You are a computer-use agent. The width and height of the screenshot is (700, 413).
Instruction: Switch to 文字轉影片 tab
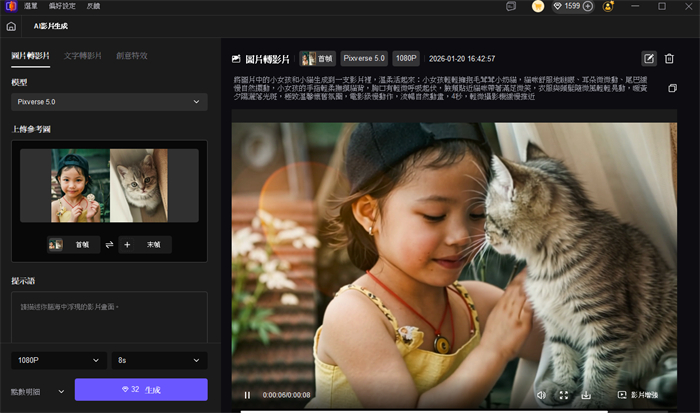[83, 56]
